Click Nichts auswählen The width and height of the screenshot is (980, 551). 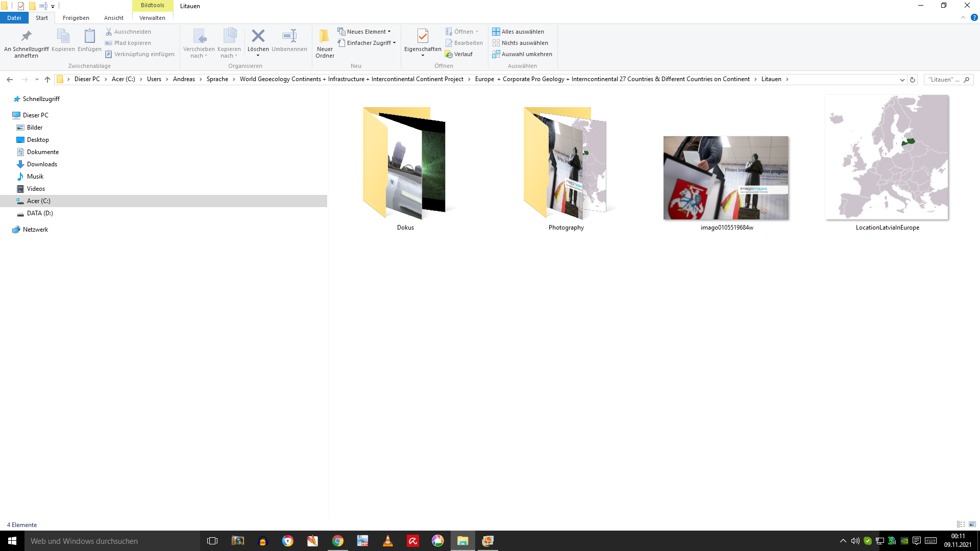(520, 43)
